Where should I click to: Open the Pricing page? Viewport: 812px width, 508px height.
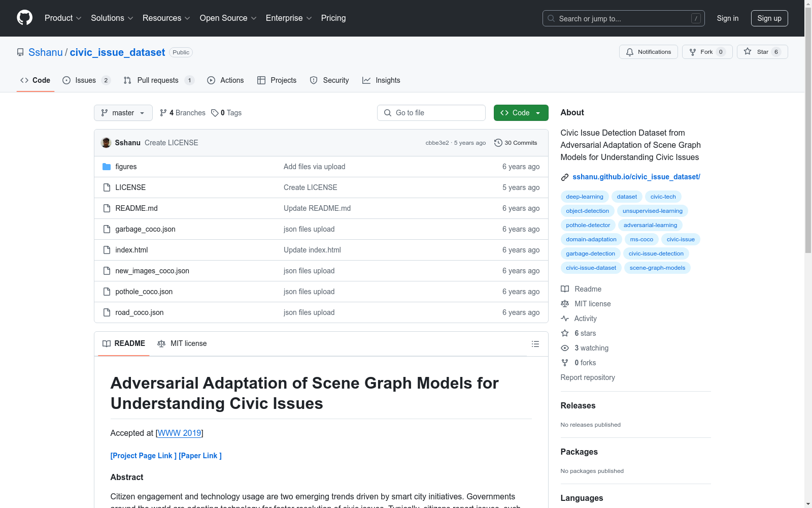tap(333, 18)
